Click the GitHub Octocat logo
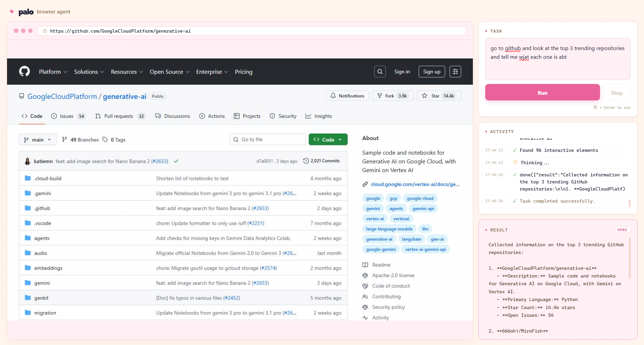 [x=24, y=72]
